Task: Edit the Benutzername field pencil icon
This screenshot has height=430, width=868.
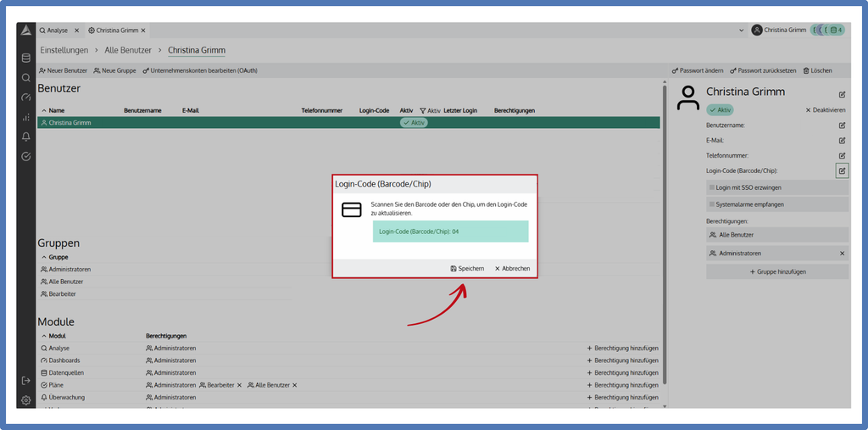Action: 842,126
